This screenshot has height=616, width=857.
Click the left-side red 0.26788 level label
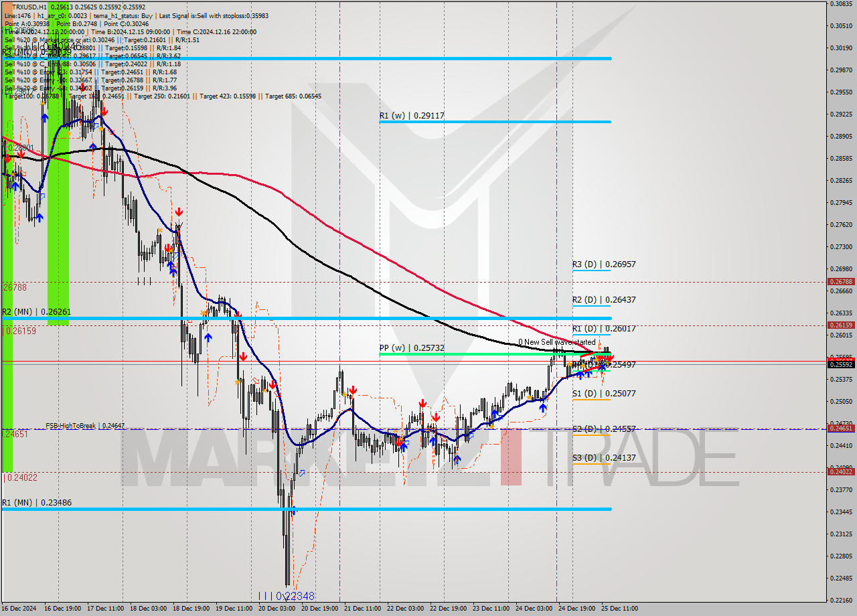point(15,287)
